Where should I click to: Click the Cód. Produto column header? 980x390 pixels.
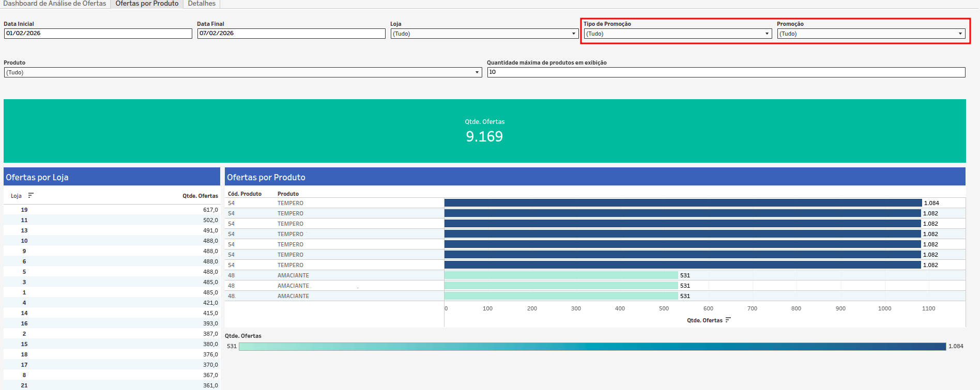point(244,194)
